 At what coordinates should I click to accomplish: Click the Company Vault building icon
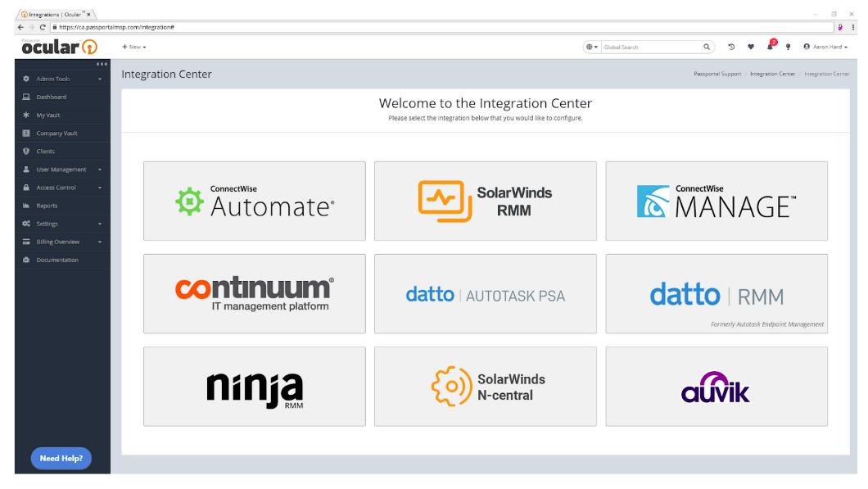coord(26,133)
